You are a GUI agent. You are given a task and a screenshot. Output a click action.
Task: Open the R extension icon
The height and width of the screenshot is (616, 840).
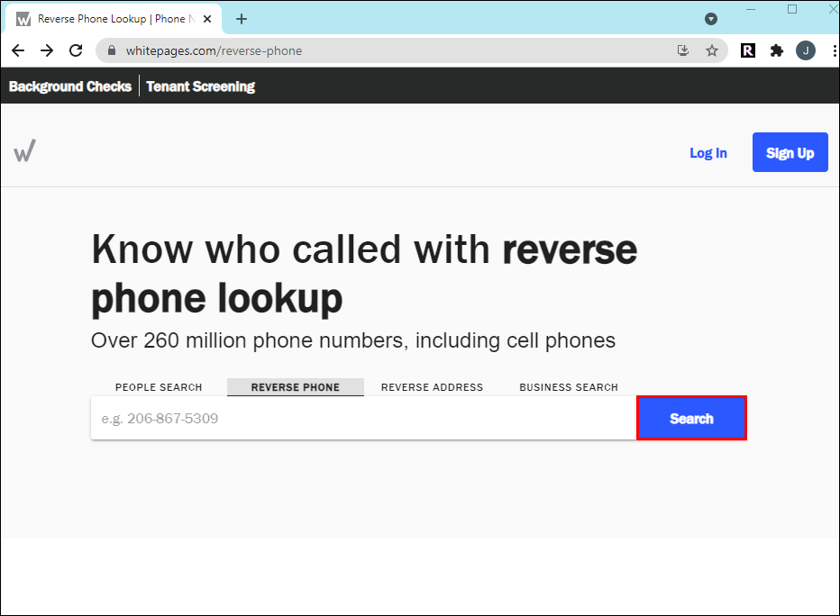click(748, 50)
